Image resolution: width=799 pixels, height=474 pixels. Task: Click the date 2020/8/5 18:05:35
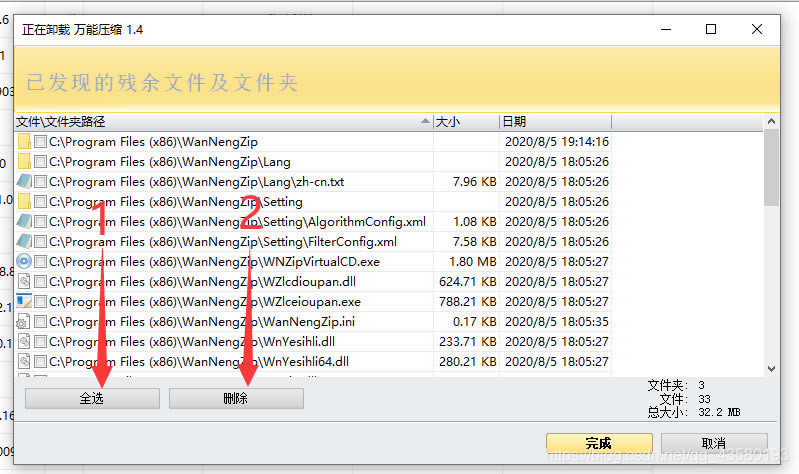557,322
